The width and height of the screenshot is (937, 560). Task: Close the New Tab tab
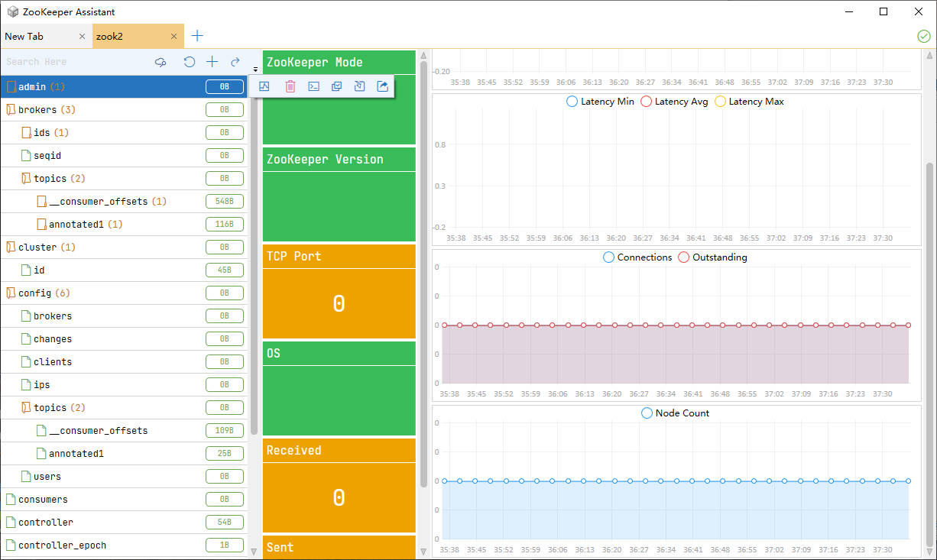(x=83, y=37)
